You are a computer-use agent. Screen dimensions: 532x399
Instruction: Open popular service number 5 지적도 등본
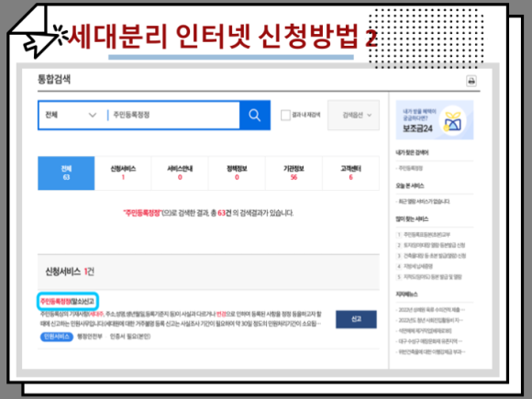click(433, 276)
